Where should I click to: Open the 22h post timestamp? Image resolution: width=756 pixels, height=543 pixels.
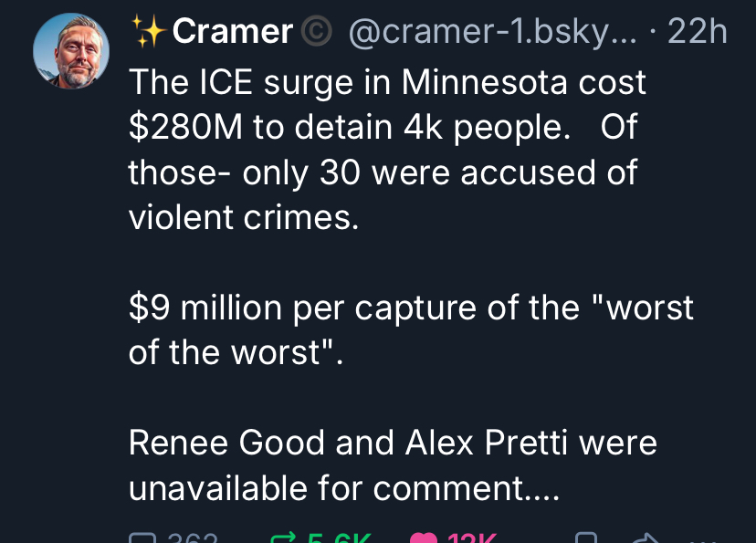(x=698, y=33)
